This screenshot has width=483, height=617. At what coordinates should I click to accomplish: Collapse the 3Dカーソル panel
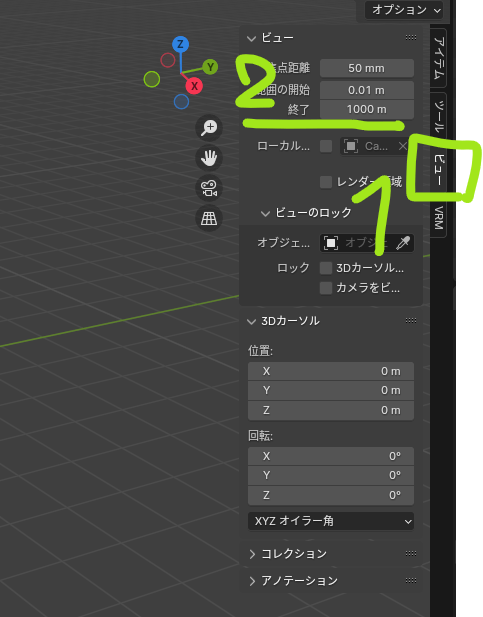[252, 321]
